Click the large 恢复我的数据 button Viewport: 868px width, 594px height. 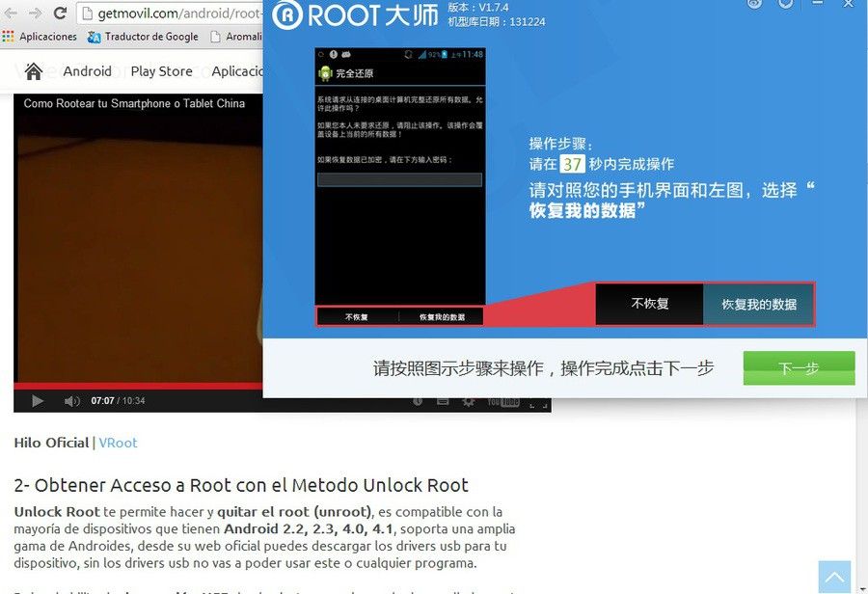point(759,304)
